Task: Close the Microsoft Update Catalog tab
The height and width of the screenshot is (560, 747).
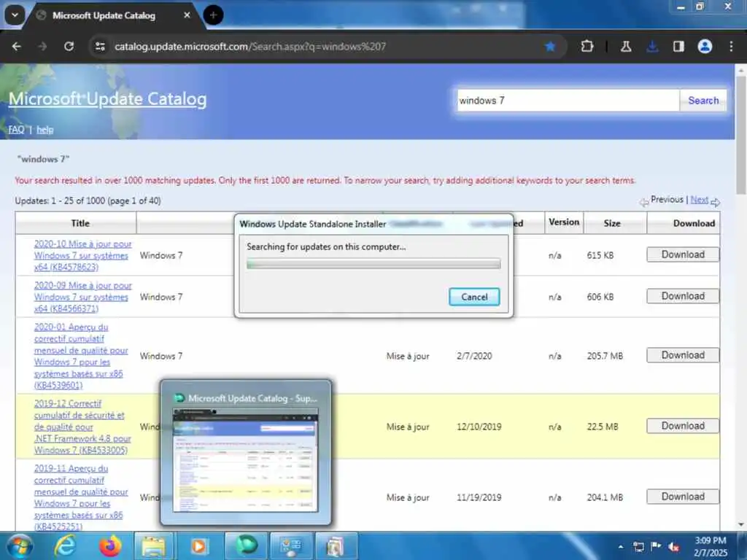Action: [x=187, y=15]
